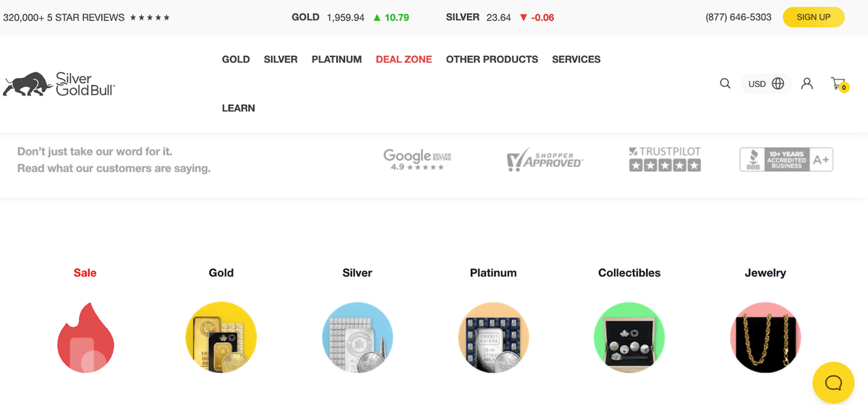The height and width of the screenshot is (405, 868).
Task: Open the BBB Accredited Business A+ badge
Action: coord(786,159)
